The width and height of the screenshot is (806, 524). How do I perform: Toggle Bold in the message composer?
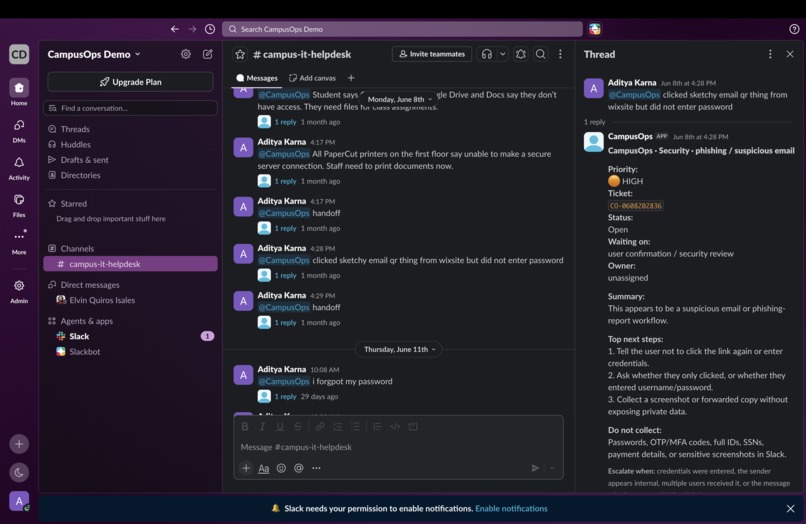245,426
